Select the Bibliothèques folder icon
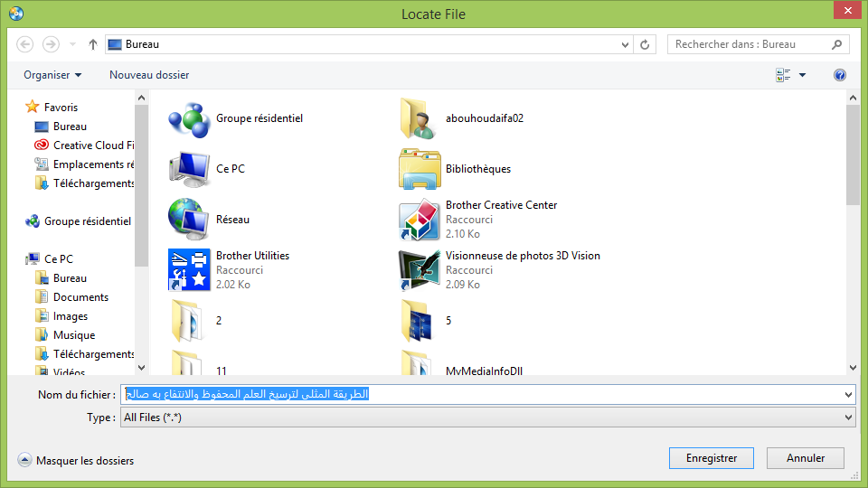This screenshot has height=488, width=868. [420, 169]
